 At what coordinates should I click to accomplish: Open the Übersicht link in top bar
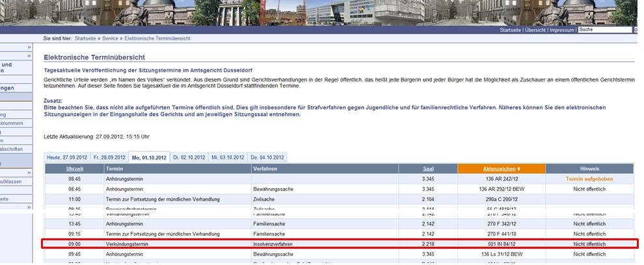click(x=535, y=30)
